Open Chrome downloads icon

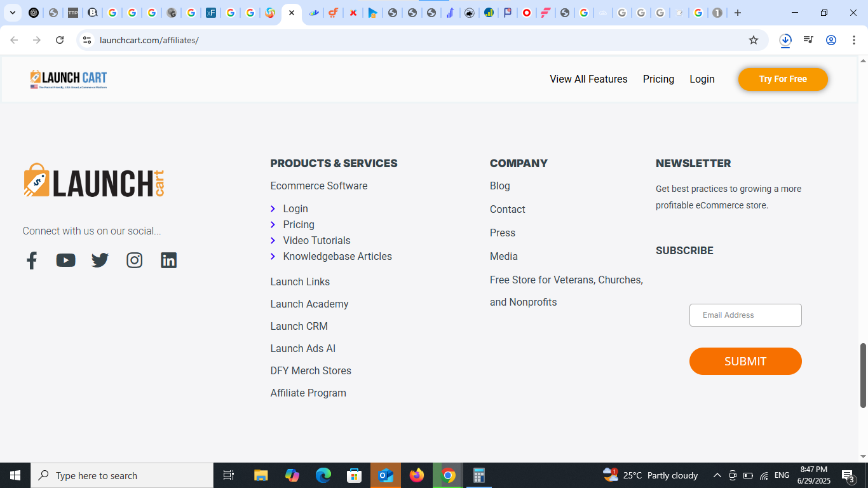coord(785,40)
